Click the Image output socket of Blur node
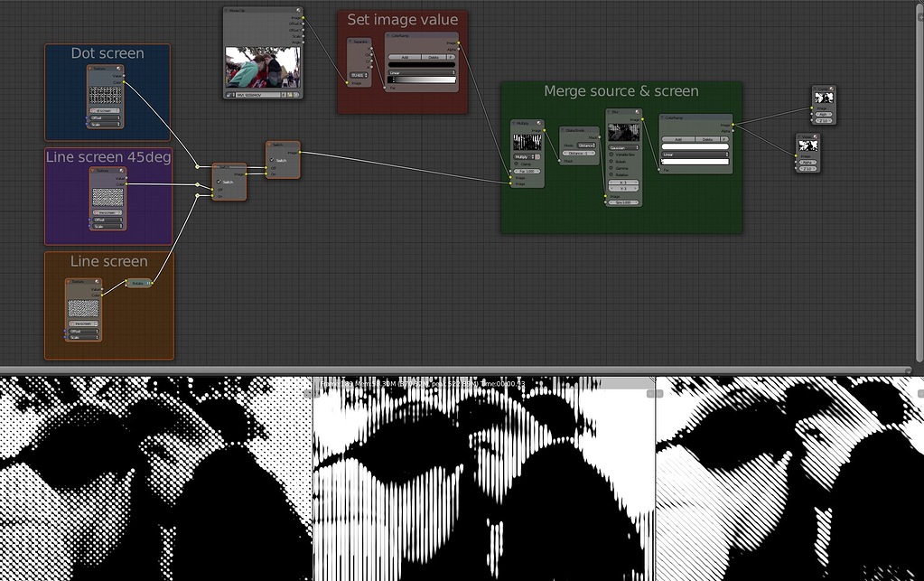Image resolution: width=924 pixels, height=581 pixels. pos(642,119)
